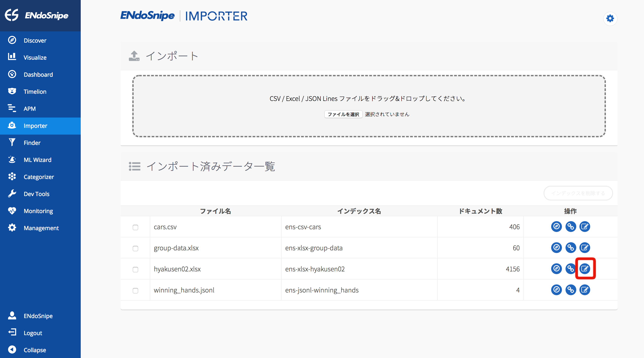Check the group-data.xlsx row checkbox
Image resolution: width=644 pixels, height=358 pixels.
click(x=135, y=248)
